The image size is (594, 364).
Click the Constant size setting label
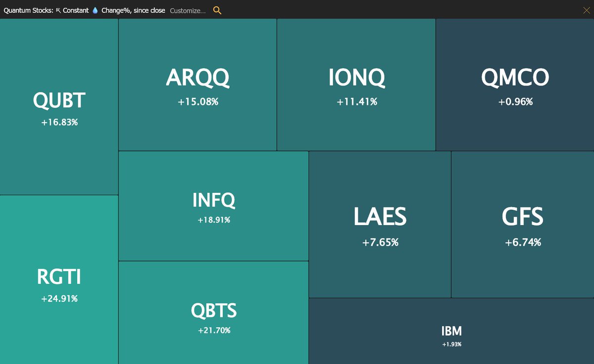tap(76, 10)
